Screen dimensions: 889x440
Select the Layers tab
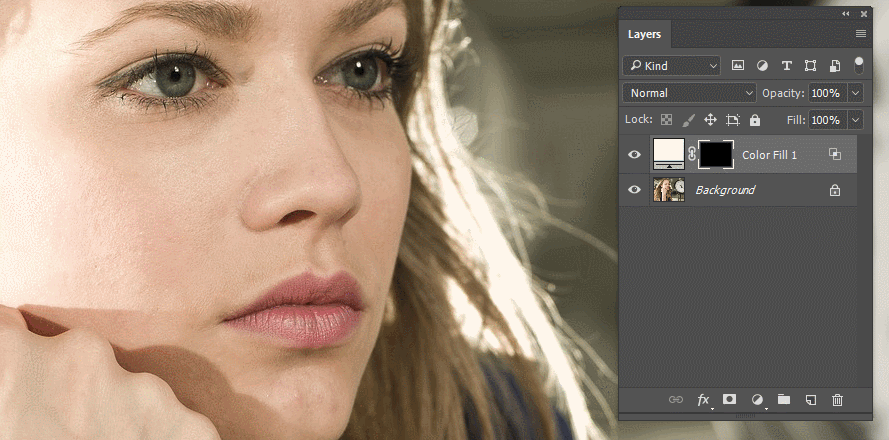[644, 34]
